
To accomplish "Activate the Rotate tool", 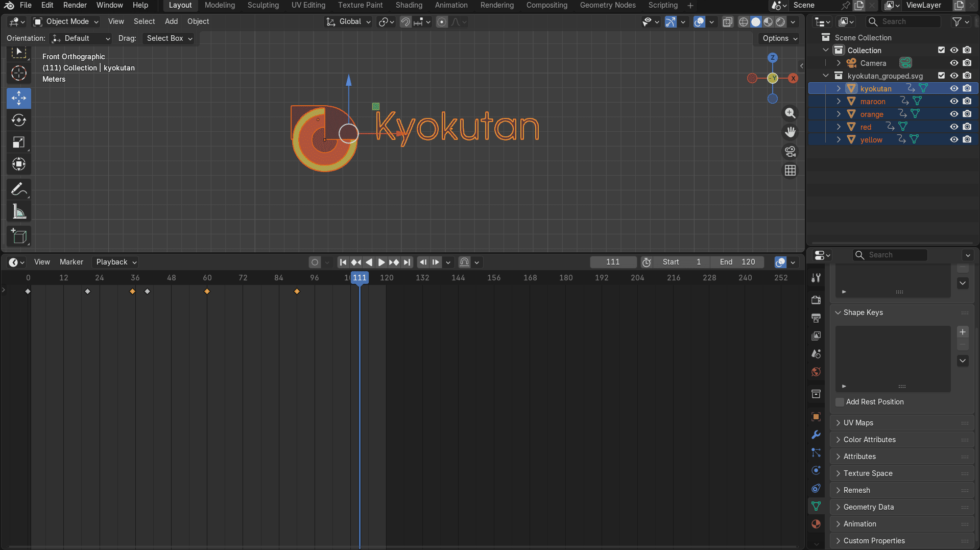I will pos(18,120).
